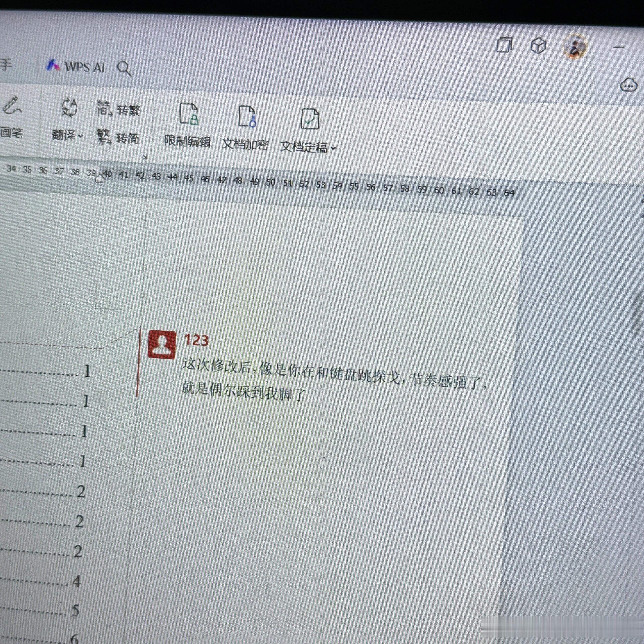
Task: Click the WPS AI menu label
Action: [x=85, y=67]
